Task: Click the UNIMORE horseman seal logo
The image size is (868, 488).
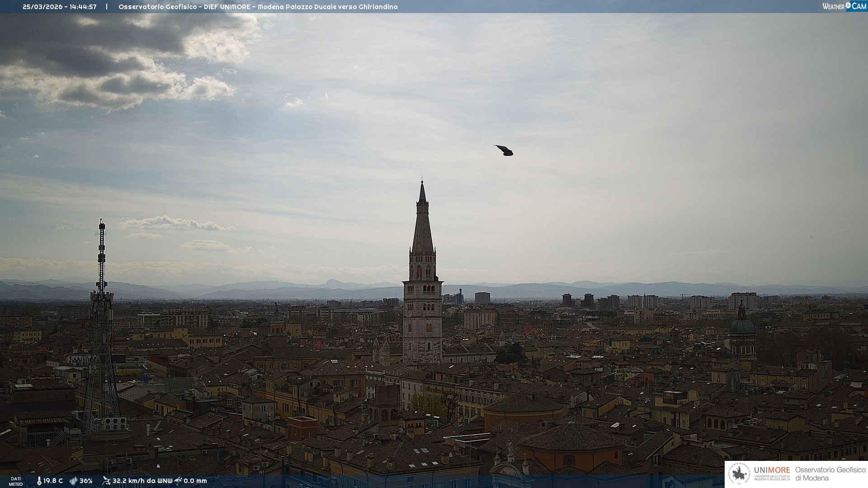Action: (740, 474)
